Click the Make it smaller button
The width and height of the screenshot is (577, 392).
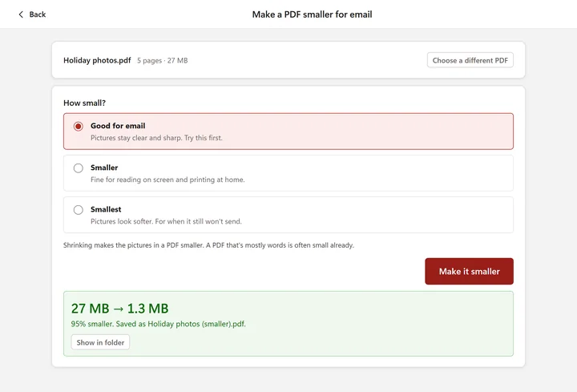(x=469, y=271)
